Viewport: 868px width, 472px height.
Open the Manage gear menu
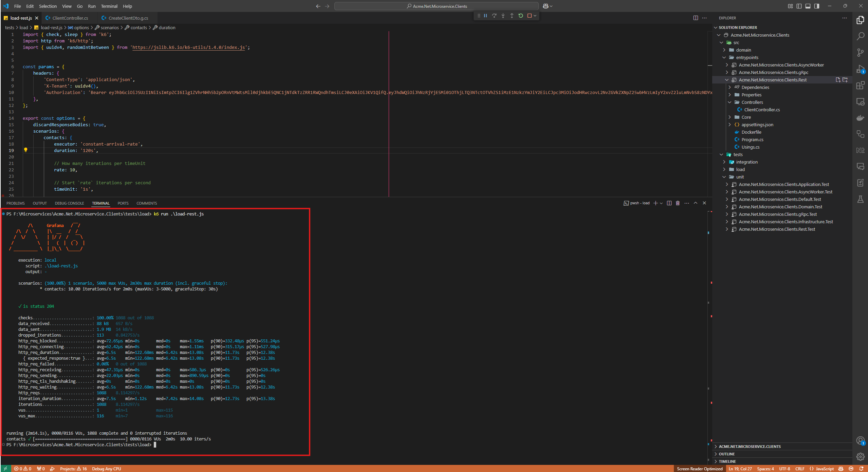tap(860, 457)
